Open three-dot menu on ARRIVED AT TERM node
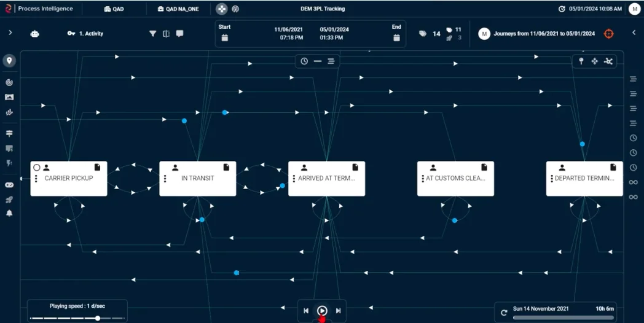The height and width of the screenshot is (323, 644). [x=294, y=179]
